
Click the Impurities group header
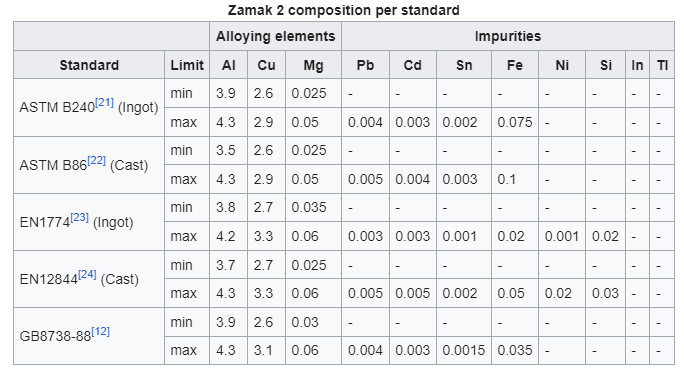pos(508,36)
